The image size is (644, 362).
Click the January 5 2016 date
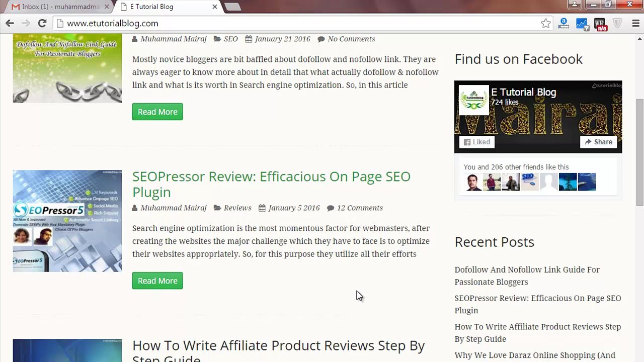[x=294, y=208]
